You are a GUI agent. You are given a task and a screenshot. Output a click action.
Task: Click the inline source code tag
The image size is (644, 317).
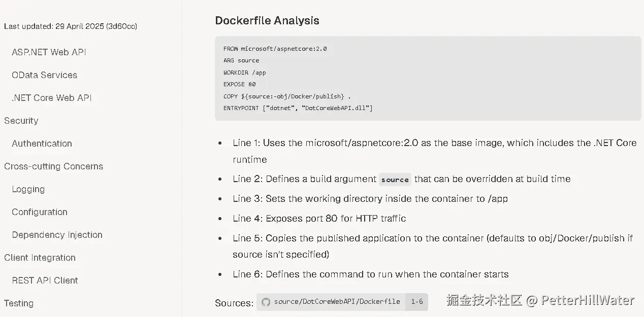395,180
